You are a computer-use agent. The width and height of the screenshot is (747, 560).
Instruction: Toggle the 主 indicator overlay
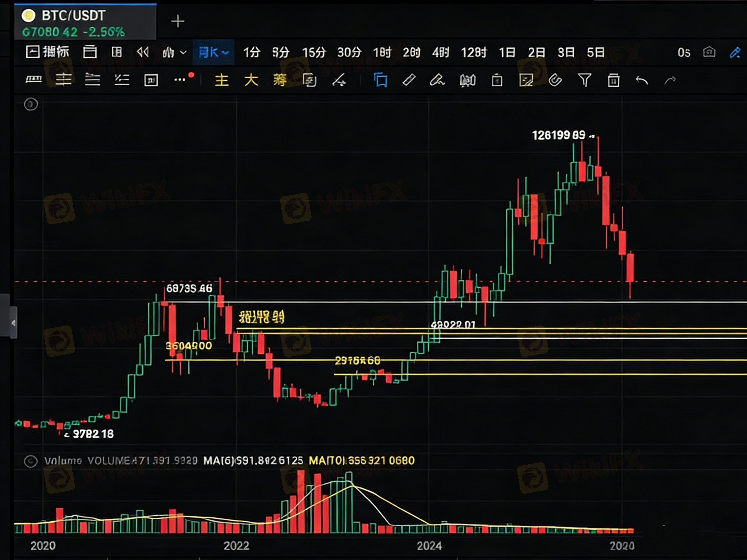click(221, 80)
